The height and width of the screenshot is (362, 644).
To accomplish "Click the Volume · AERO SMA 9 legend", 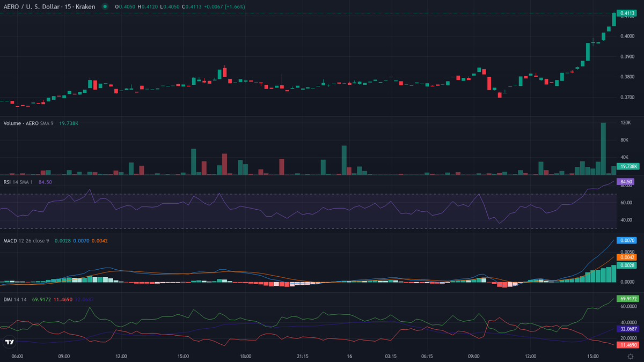I will point(28,123).
